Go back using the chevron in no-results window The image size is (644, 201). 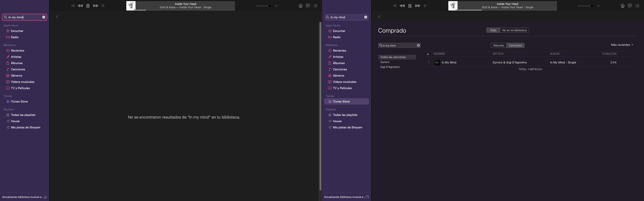57,17
